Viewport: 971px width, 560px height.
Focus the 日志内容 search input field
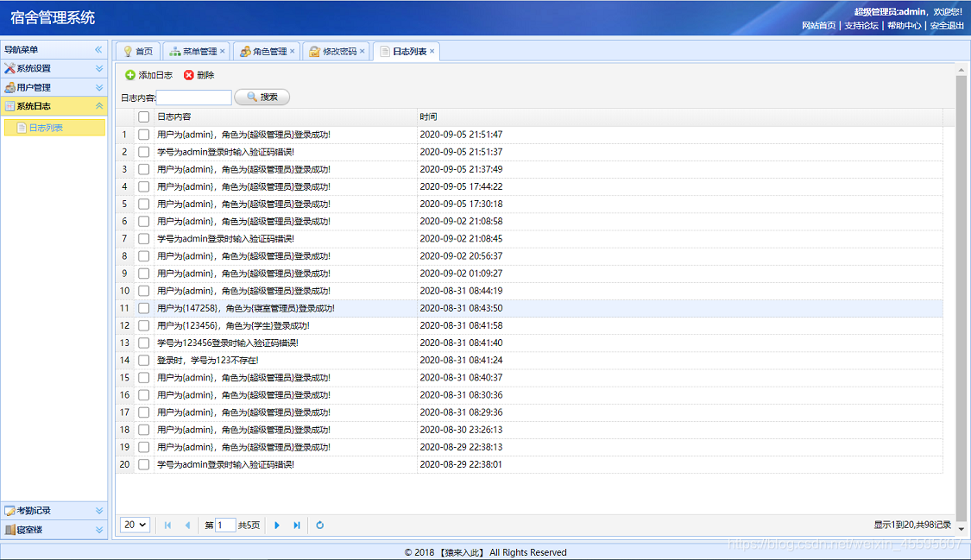(x=194, y=98)
